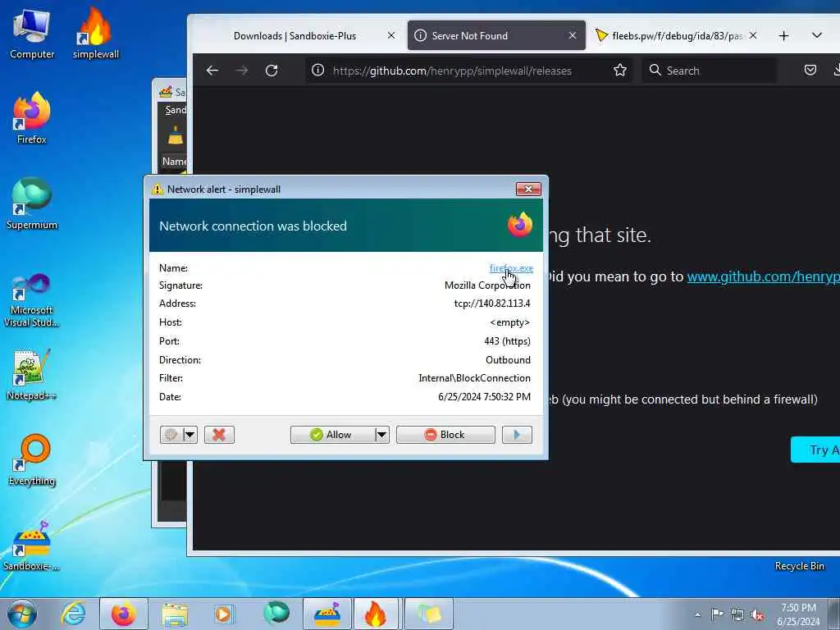Viewport: 840px width, 630px height.
Task: Expand Allow button dropdown arrow
Action: pos(381,435)
